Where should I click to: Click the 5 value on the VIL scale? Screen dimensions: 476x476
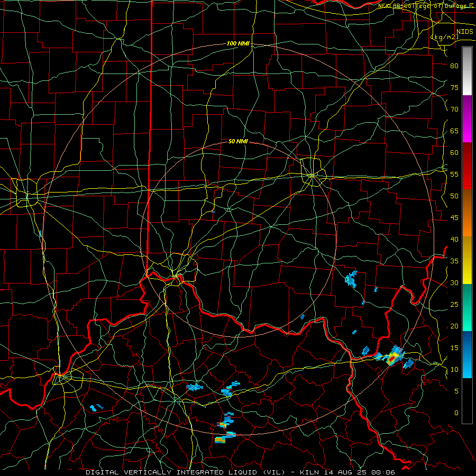click(456, 391)
